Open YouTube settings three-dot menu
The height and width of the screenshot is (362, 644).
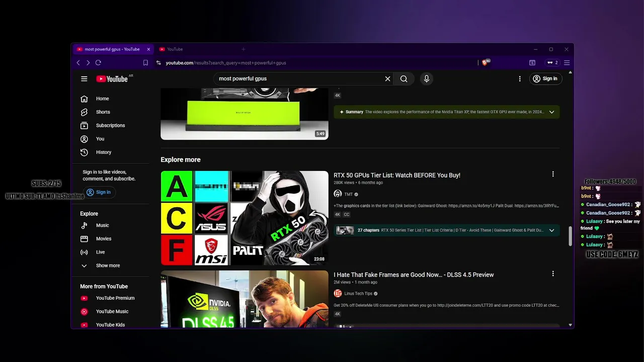[x=520, y=79]
